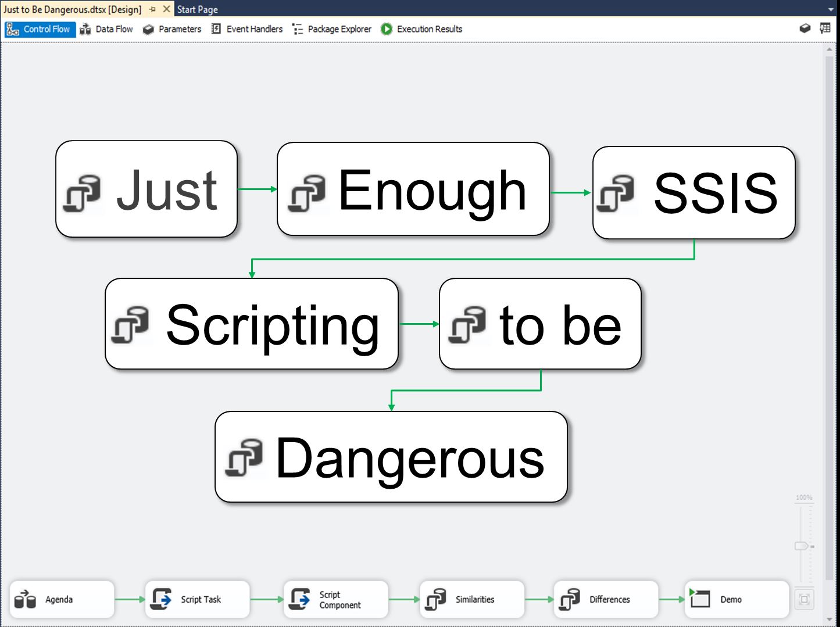The height and width of the screenshot is (627, 840).
Task: Click the SSIS Toolbox icon in designer toolbar
Action: pos(805,28)
